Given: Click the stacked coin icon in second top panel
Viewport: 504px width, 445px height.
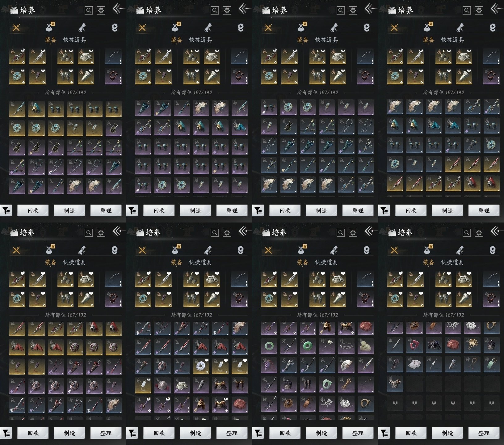Looking at the screenshot, I should 241,28.
